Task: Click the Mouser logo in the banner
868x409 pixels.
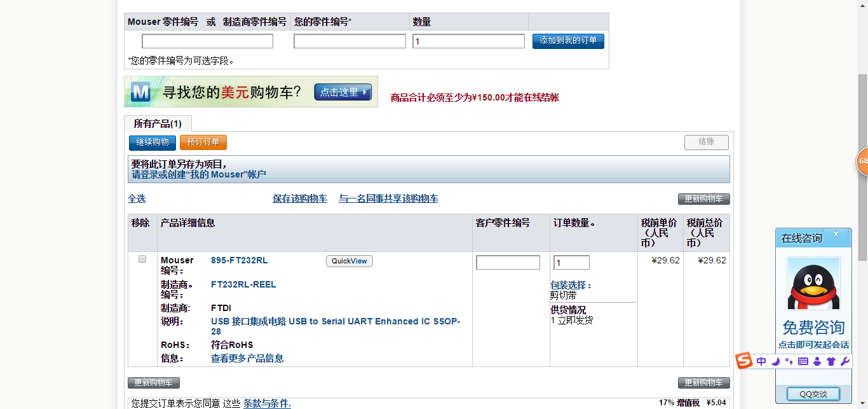Action: (140, 92)
